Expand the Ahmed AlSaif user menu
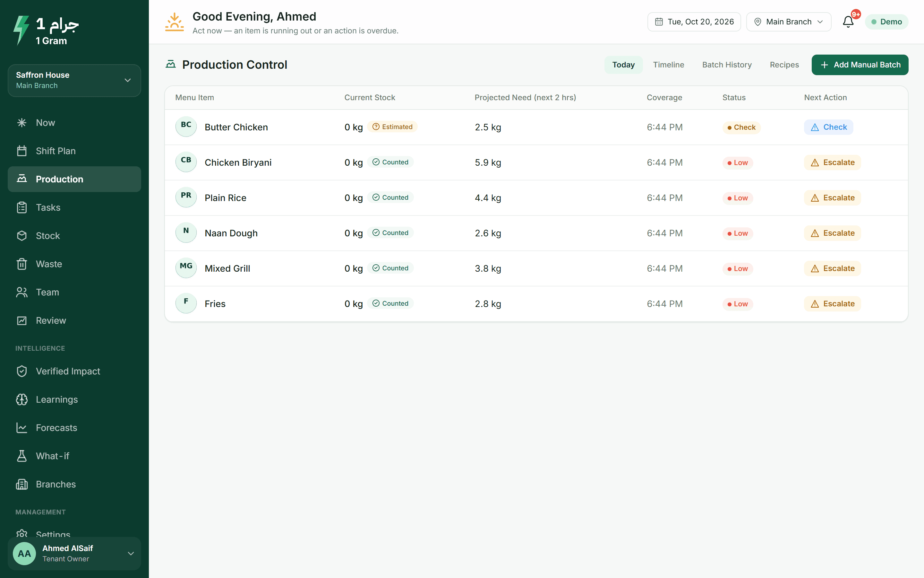This screenshot has width=924, height=578. pyautogui.click(x=74, y=554)
